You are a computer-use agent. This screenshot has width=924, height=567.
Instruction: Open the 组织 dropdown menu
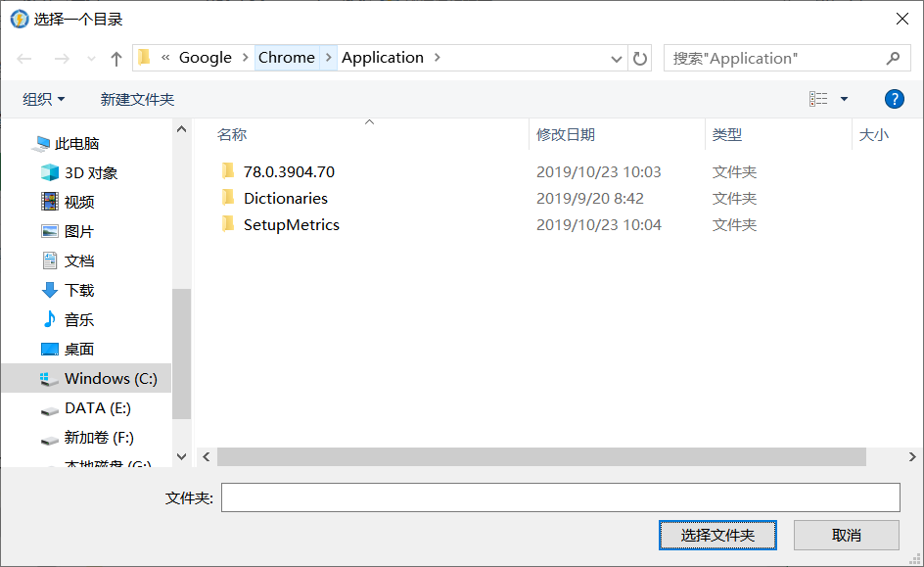click(44, 99)
